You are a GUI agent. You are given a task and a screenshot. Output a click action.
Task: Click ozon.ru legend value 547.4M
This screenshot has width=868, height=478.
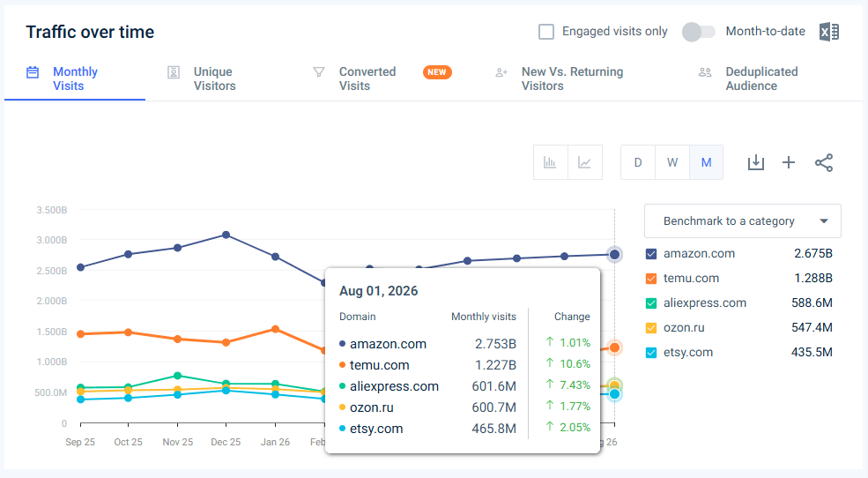(812, 328)
